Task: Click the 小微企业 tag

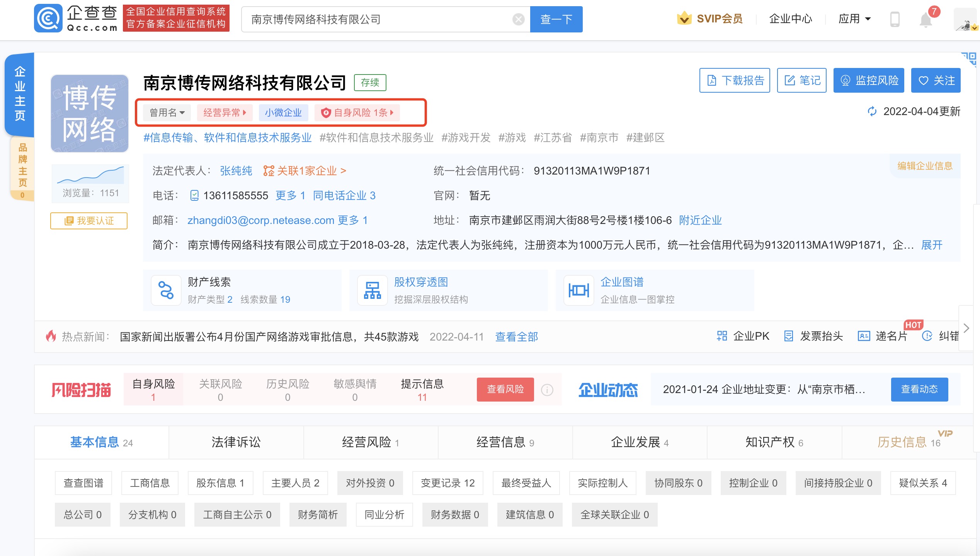Action: (x=283, y=113)
